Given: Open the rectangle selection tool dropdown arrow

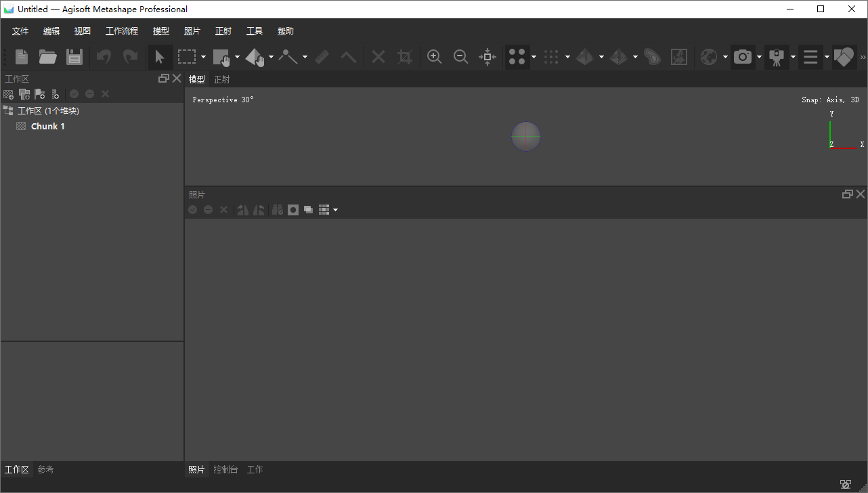Looking at the screenshot, I should pyautogui.click(x=203, y=58).
